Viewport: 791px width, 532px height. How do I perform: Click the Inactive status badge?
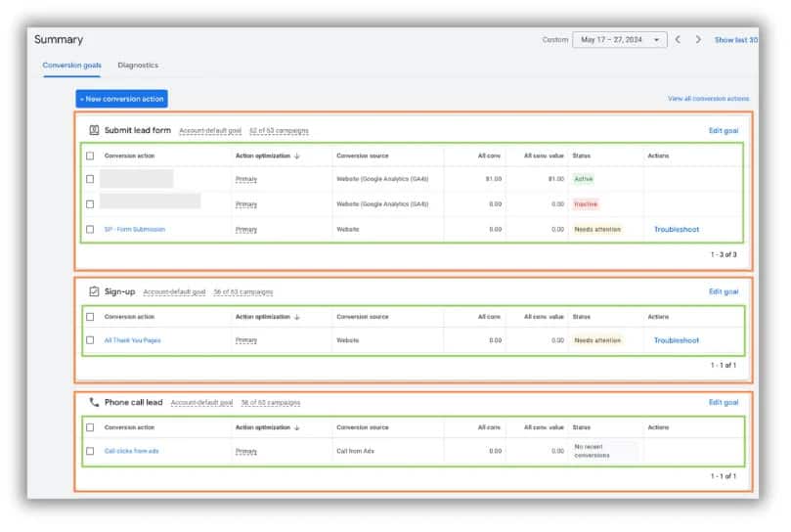tap(586, 204)
